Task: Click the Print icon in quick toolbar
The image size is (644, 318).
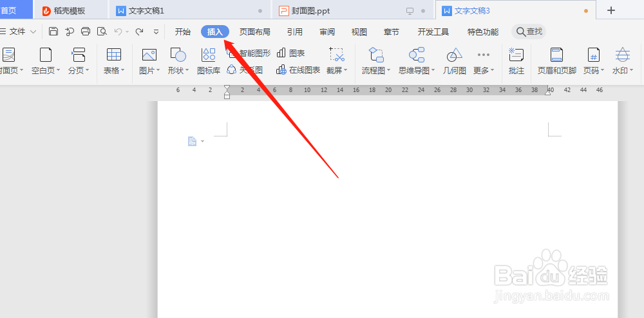Action: pos(86,31)
